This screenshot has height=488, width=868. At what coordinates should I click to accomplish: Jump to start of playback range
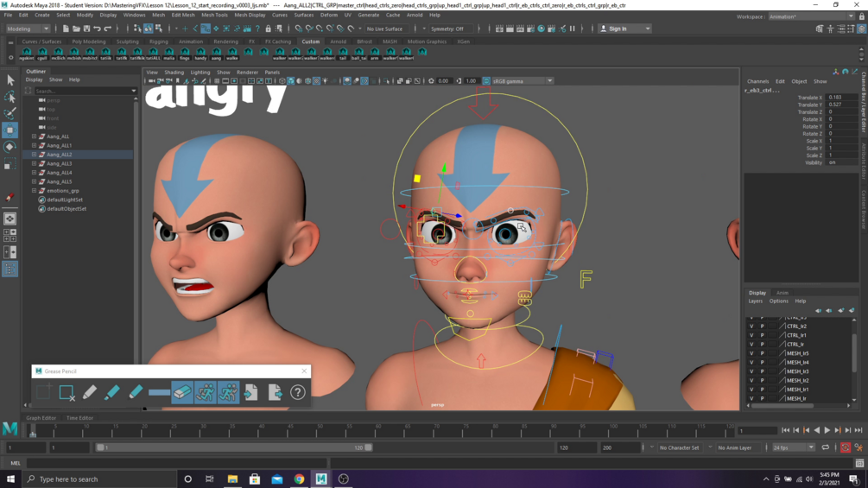(785, 430)
